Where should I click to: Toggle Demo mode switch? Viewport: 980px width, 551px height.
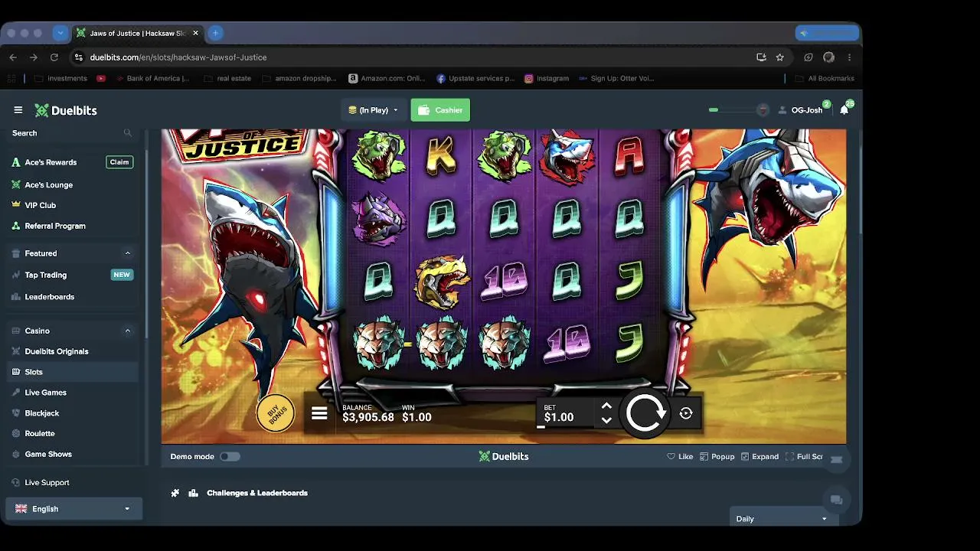click(x=230, y=457)
